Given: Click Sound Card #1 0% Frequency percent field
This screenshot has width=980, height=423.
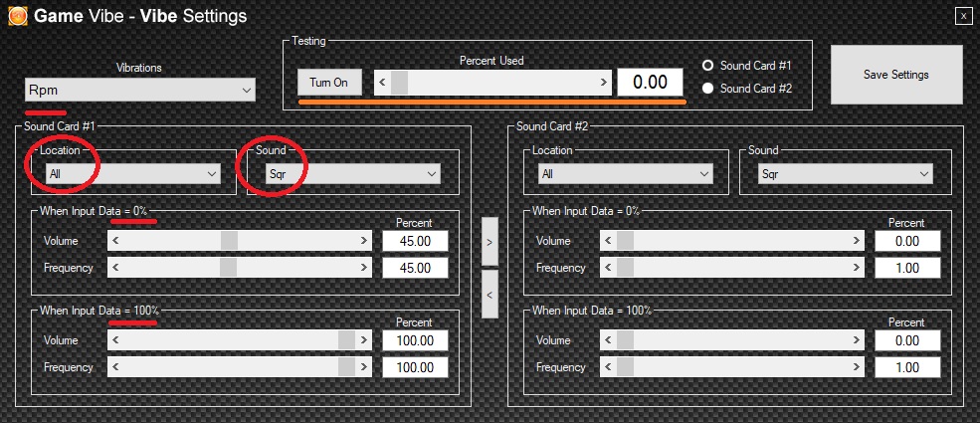Looking at the screenshot, I should [415, 268].
